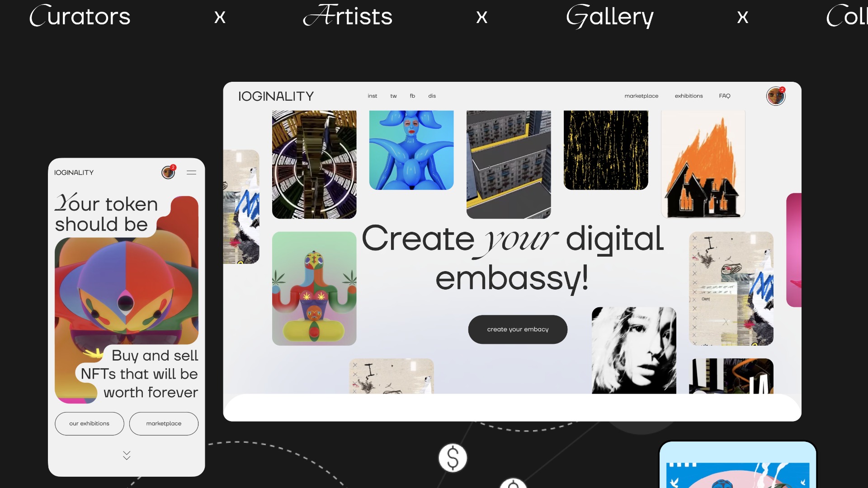Click the create your embacy button

click(518, 329)
